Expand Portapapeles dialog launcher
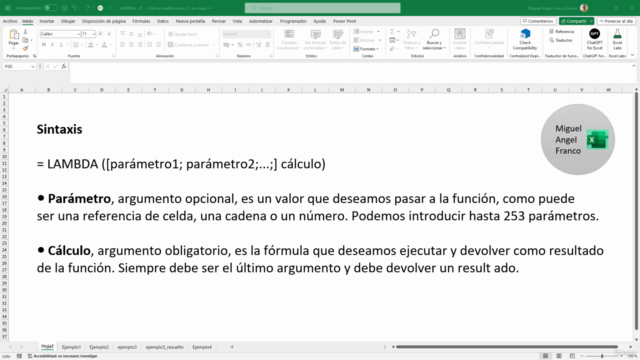The image size is (640, 360). click(35, 56)
